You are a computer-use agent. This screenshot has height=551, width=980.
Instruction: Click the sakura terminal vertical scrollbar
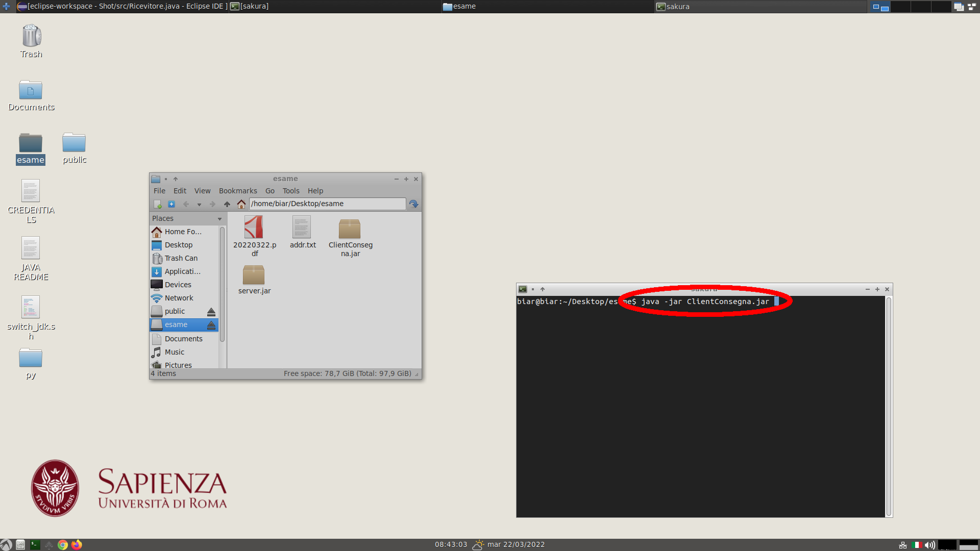(x=889, y=406)
